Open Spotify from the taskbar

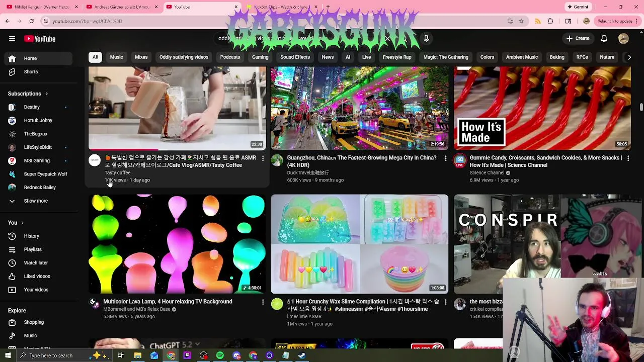220,355
